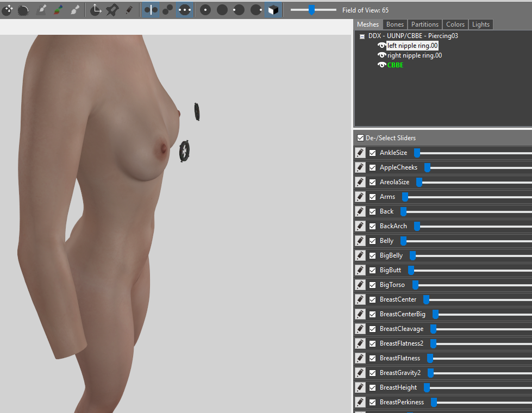The image size is (532, 413).
Task: Edit the Arms slider with pencil icon
Action: point(360,197)
